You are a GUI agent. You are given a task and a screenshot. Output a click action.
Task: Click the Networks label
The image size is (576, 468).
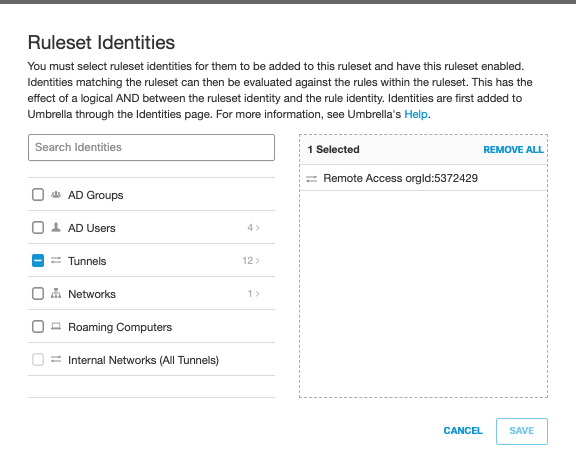[92, 294]
